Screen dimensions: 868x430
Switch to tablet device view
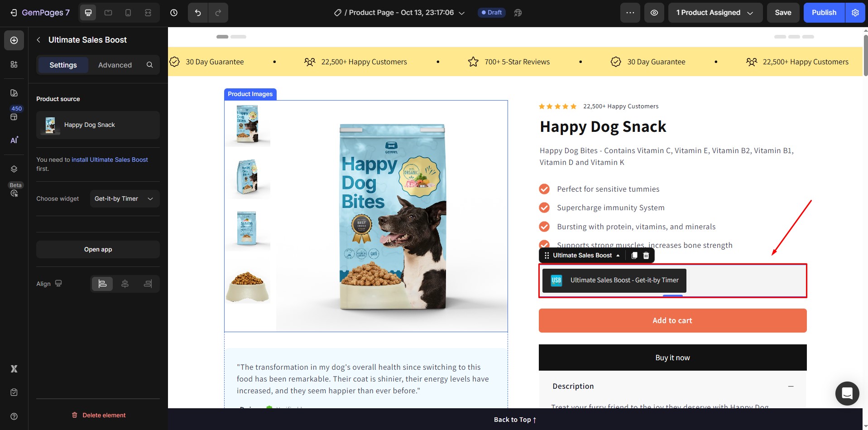(108, 13)
